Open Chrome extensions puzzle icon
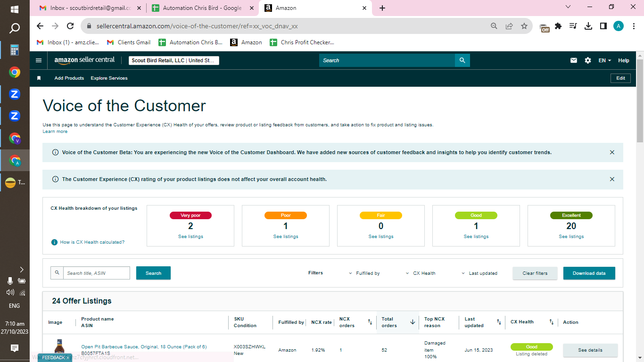The height and width of the screenshot is (362, 644). (559, 26)
